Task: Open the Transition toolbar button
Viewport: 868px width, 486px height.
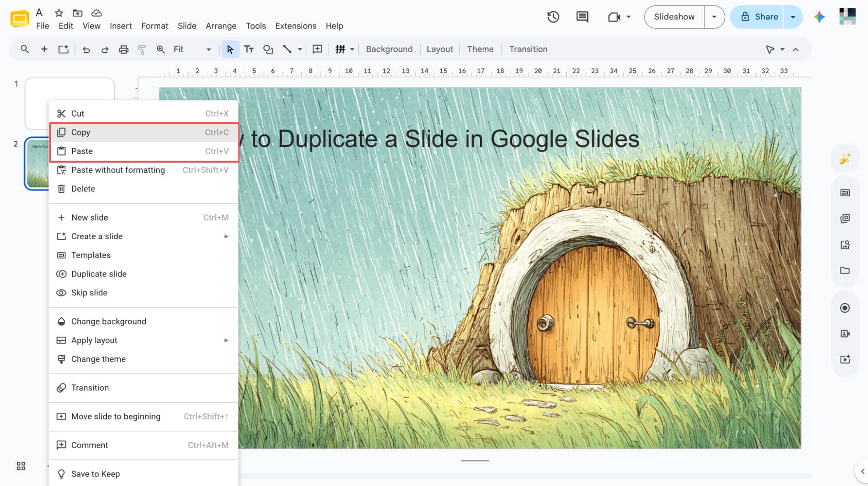Action: [x=528, y=50]
